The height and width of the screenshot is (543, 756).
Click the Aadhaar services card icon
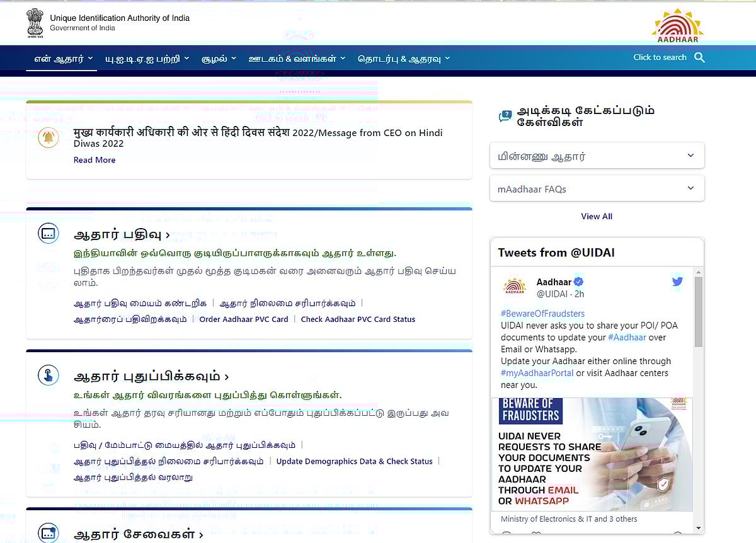pos(49,532)
